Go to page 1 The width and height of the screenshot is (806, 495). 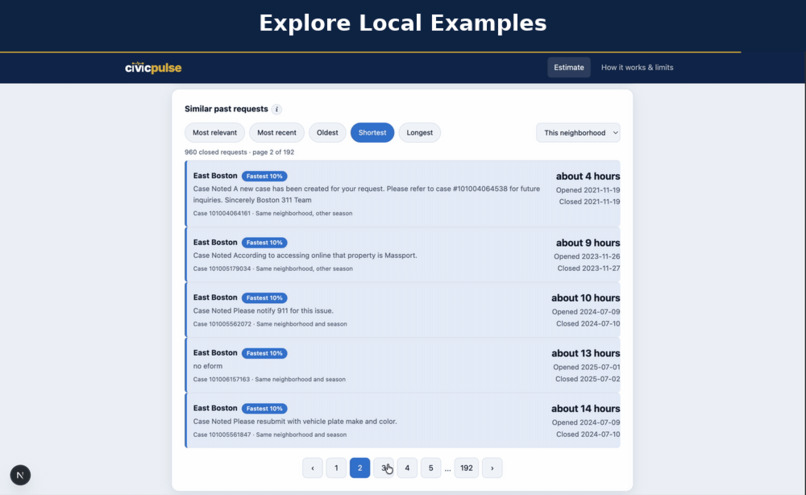tap(336, 468)
